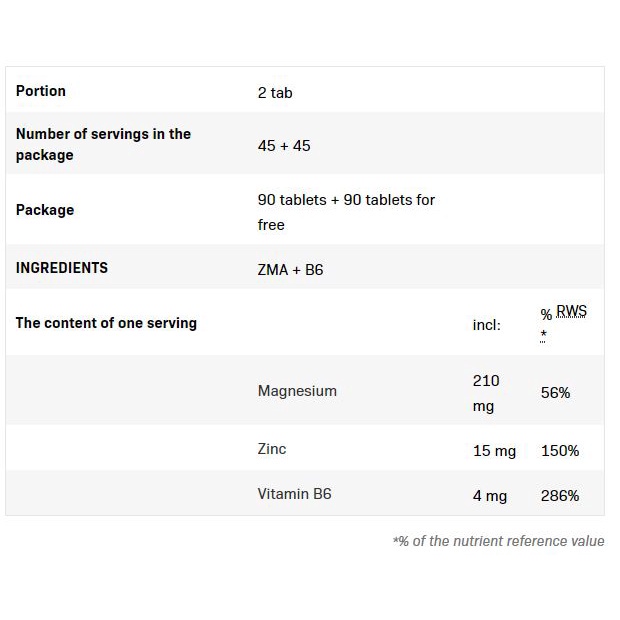Click the '15 mg' zinc amount
620x620 pixels.
pos(494,451)
